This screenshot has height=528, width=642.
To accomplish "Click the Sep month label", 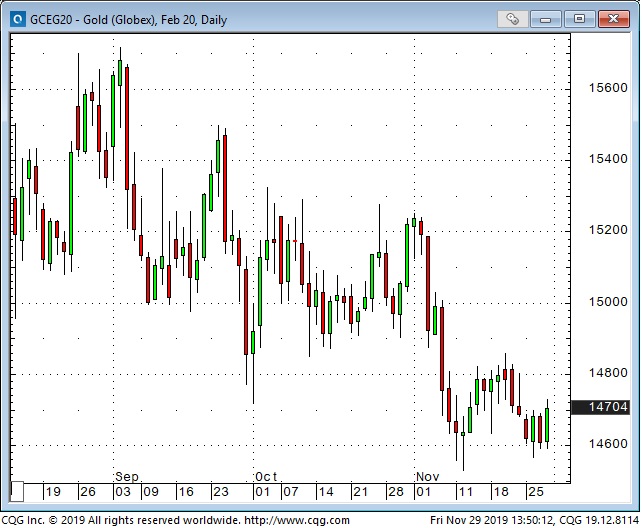I will pyautogui.click(x=127, y=477).
